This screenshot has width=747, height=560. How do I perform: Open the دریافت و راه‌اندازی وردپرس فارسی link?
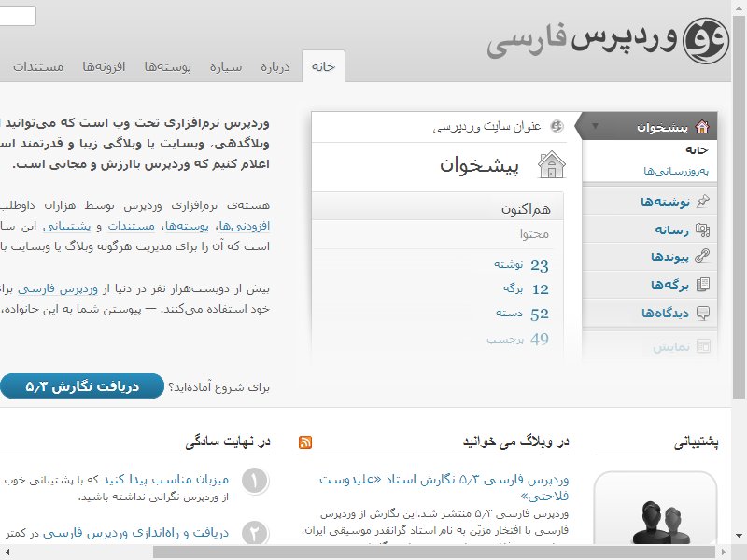135,533
